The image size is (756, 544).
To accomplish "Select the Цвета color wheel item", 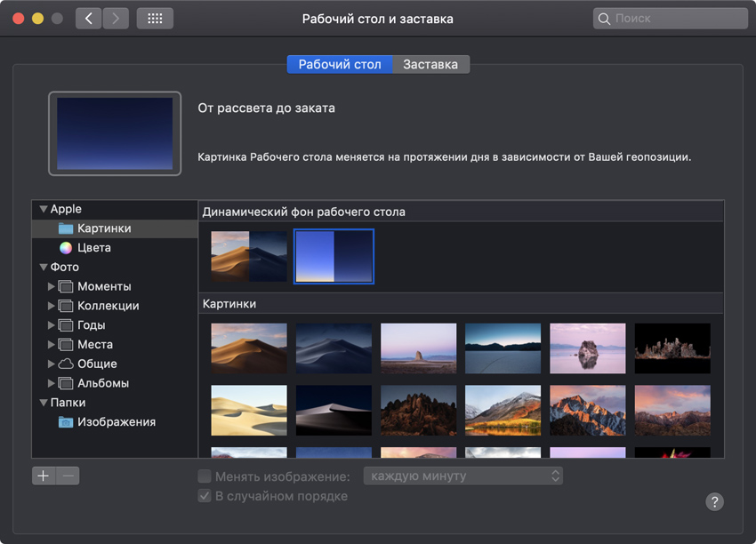I will [x=93, y=248].
